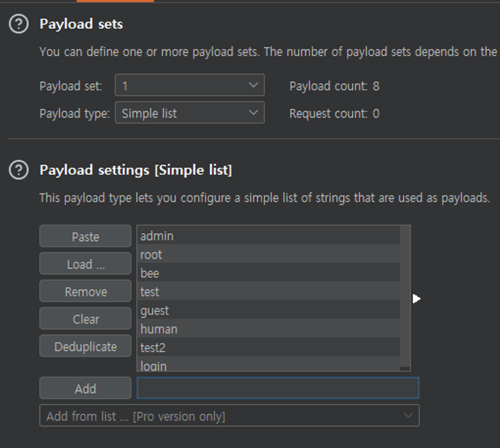500x448 pixels.
Task: Select the human payload entry
Action: (x=268, y=328)
